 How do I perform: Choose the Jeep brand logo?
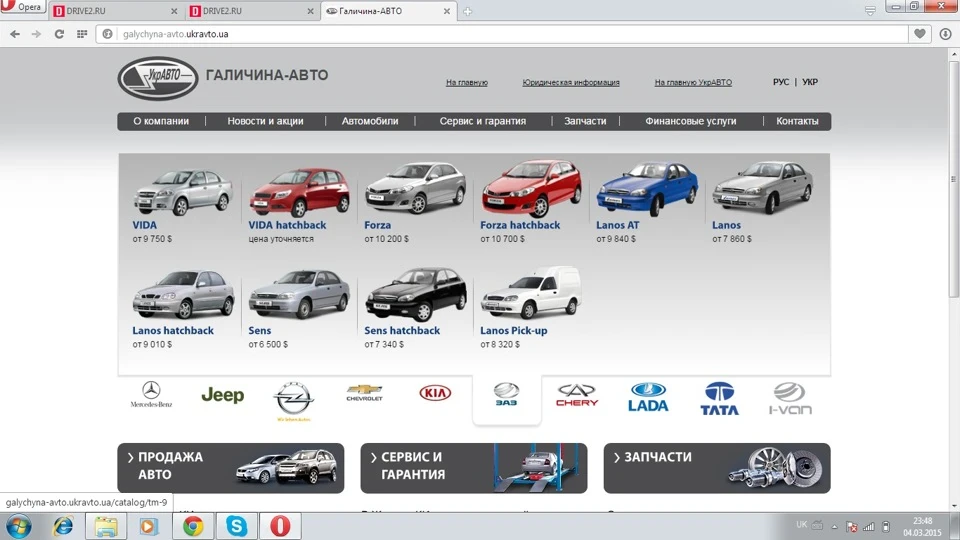pyautogui.click(x=222, y=395)
